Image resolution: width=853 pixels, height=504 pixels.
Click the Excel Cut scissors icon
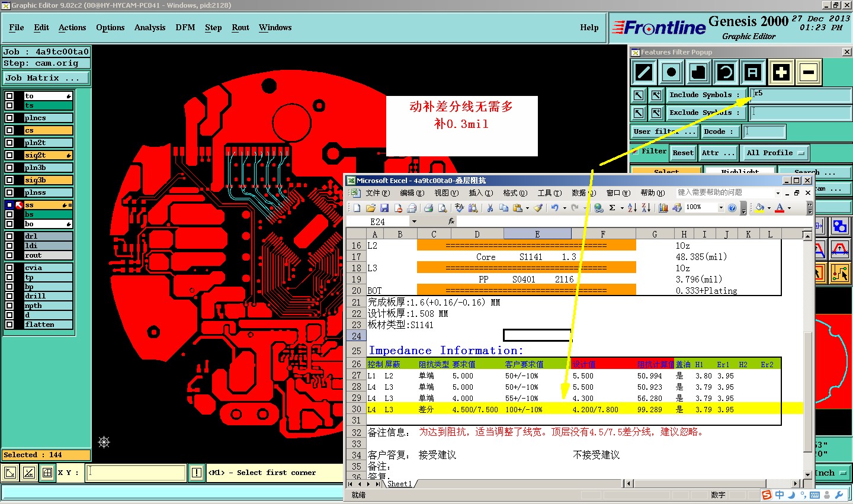coord(490,208)
